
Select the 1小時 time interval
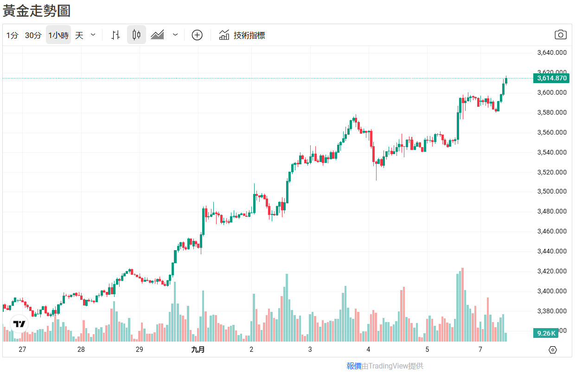tap(58, 35)
